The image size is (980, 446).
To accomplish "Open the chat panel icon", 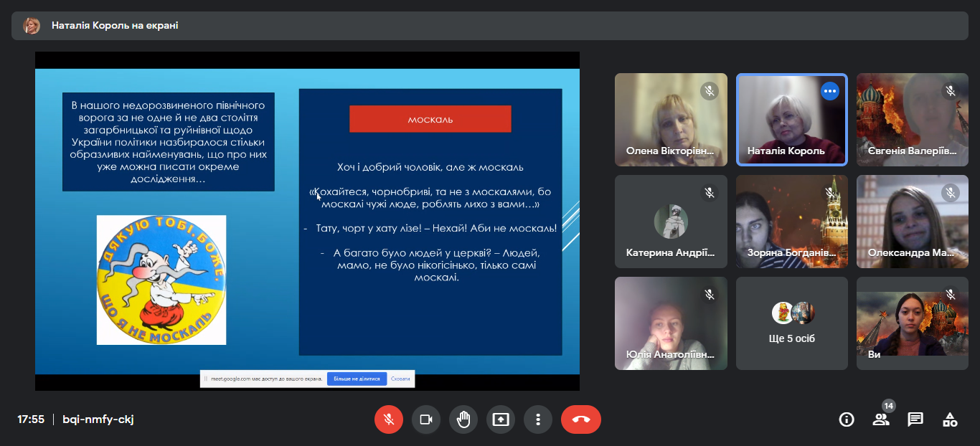I will [915, 419].
